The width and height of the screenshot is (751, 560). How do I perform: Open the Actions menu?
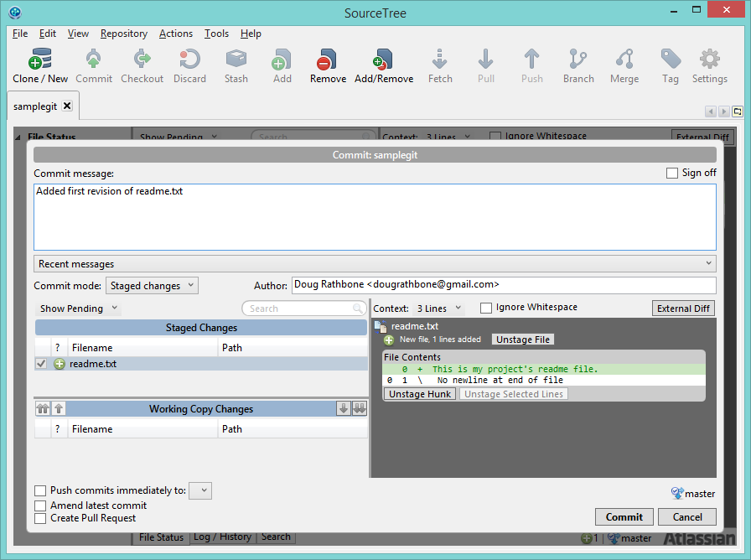pyautogui.click(x=176, y=34)
